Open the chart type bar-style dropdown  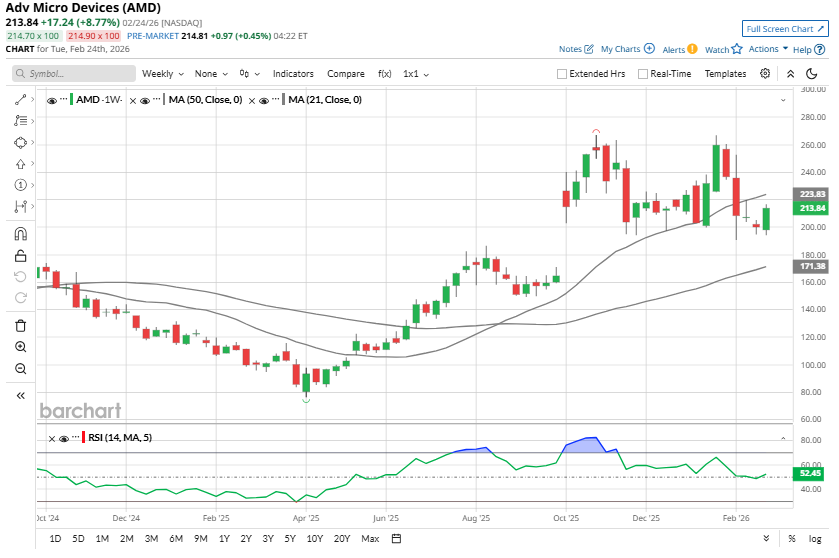coord(249,74)
